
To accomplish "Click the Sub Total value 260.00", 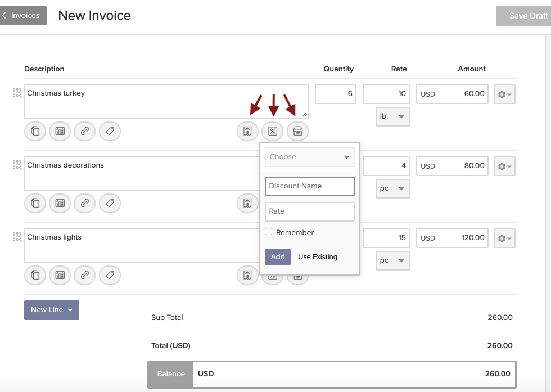I will click(500, 317).
